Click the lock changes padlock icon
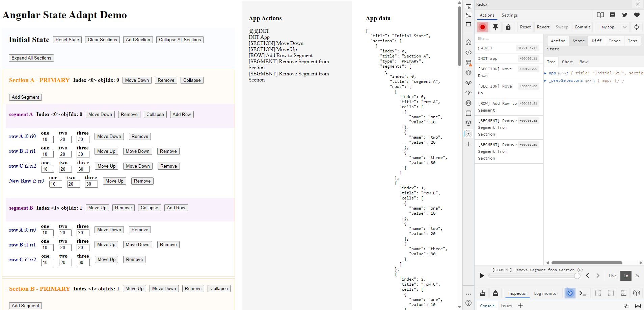 [x=508, y=27]
